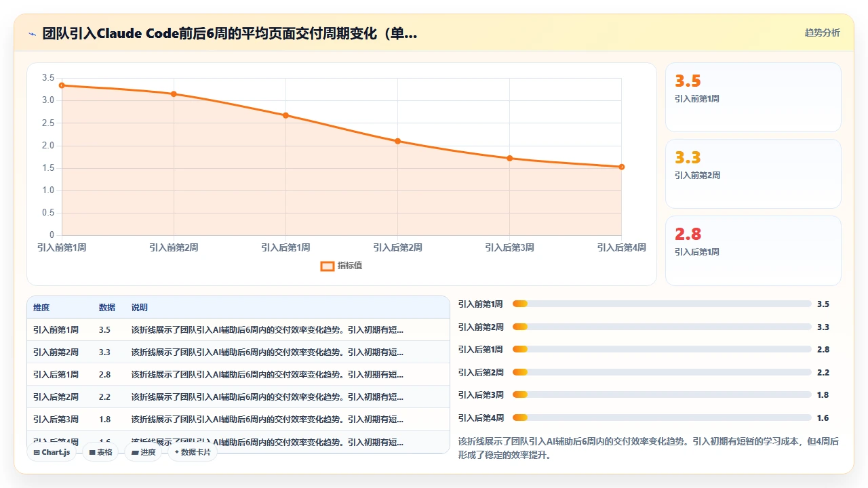Select the Chart.js tag
The image size is (868, 488).
click(52, 452)
